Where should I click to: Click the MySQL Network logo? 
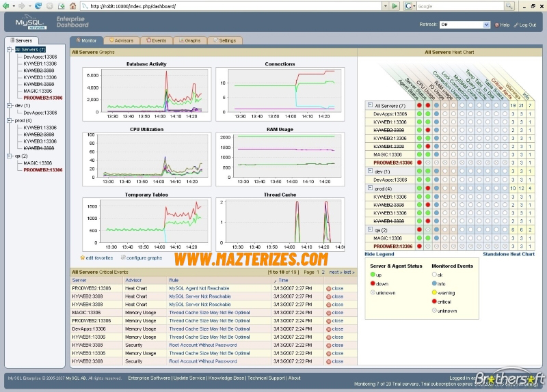[x=30, y=23]
